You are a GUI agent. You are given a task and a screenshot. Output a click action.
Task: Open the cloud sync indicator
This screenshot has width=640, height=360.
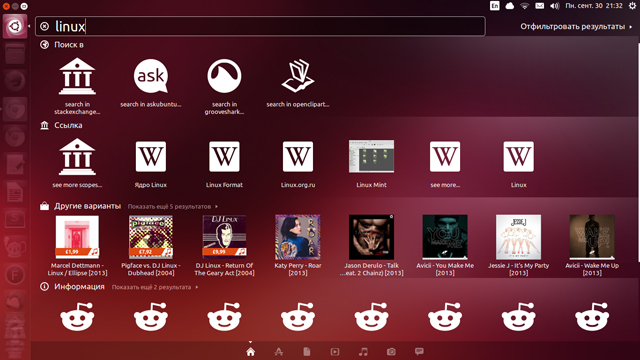tap(510, 6)
